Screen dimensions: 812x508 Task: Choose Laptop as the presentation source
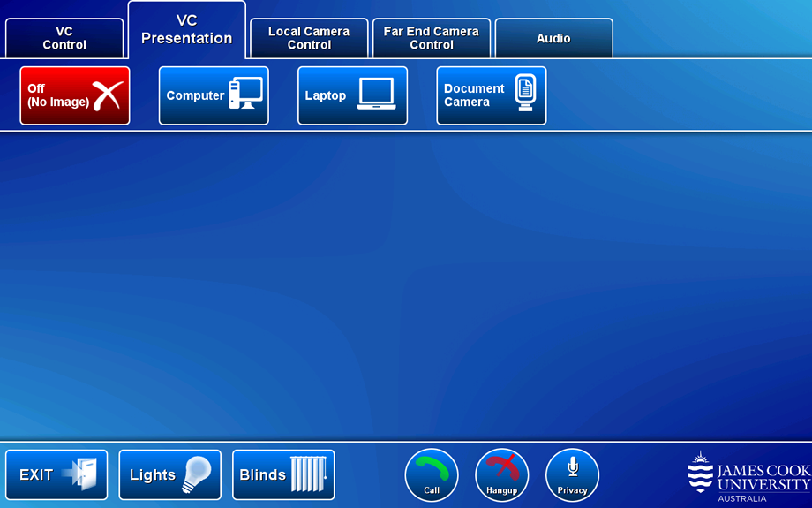(353, 95)
